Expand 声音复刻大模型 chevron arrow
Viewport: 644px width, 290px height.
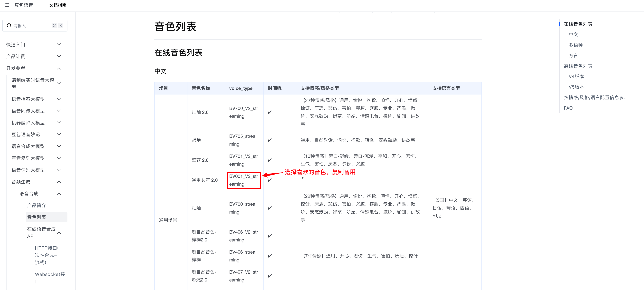pos(59,158)
